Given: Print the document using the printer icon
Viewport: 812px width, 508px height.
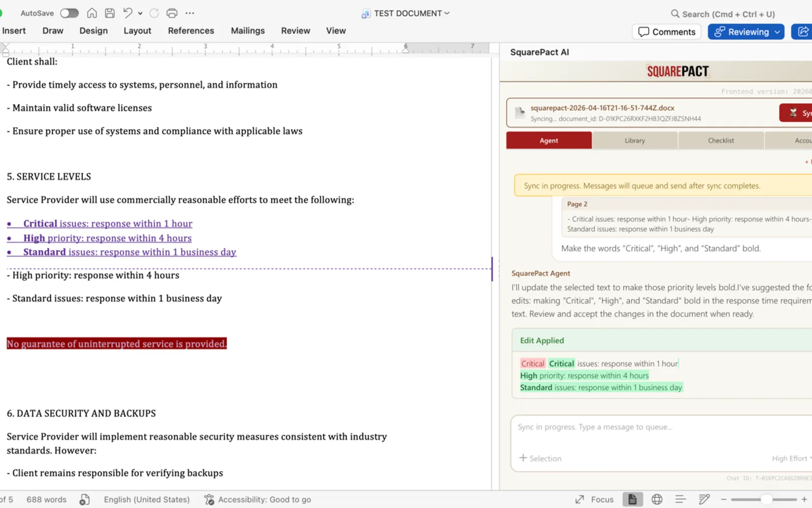Looking at the screenshot, I should (x=172, y=13).
